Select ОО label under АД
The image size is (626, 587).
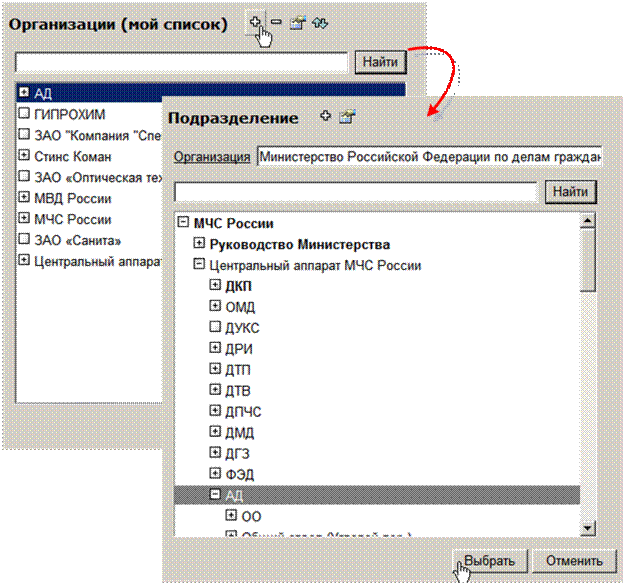[251, 517]
